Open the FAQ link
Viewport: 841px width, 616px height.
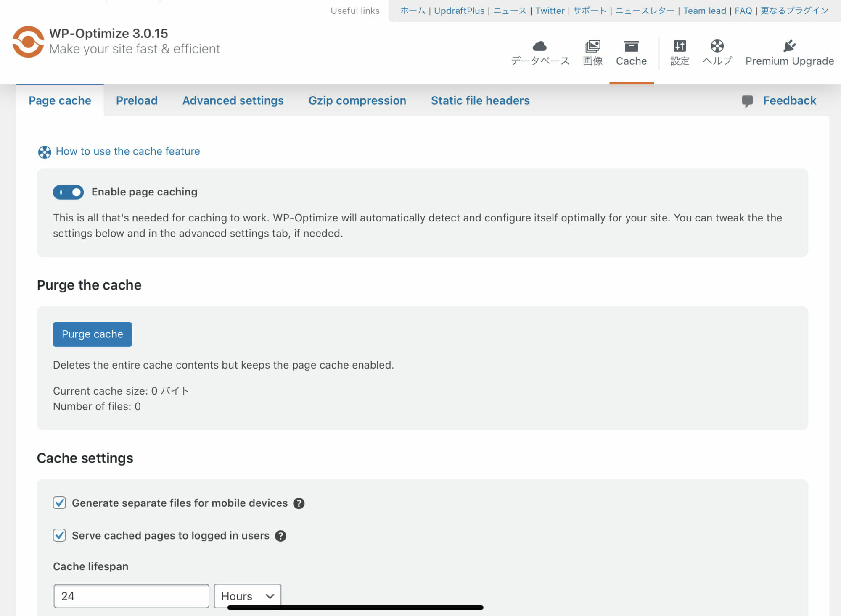click(x=743, y=11)
